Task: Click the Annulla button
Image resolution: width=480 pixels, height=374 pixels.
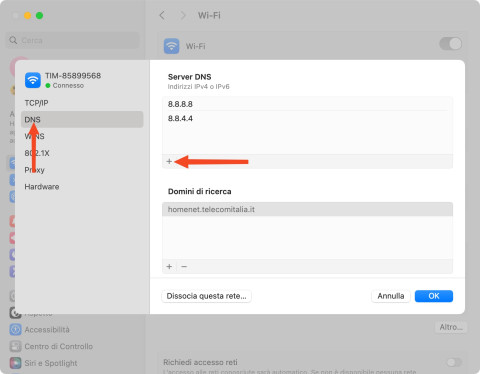Action: pyautogui.click(x=391, y=296)
